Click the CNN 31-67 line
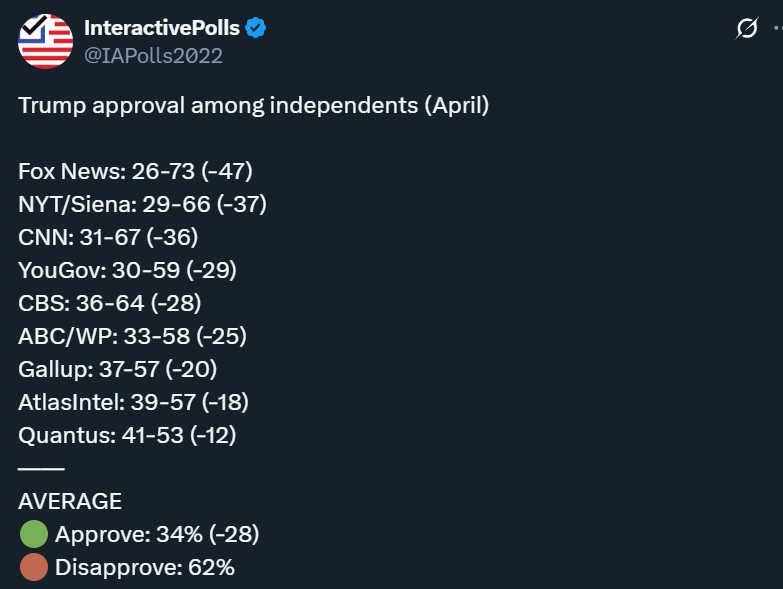Image resolution: width=783 pixels, height=589 pixels. click(x=108, y=237)
